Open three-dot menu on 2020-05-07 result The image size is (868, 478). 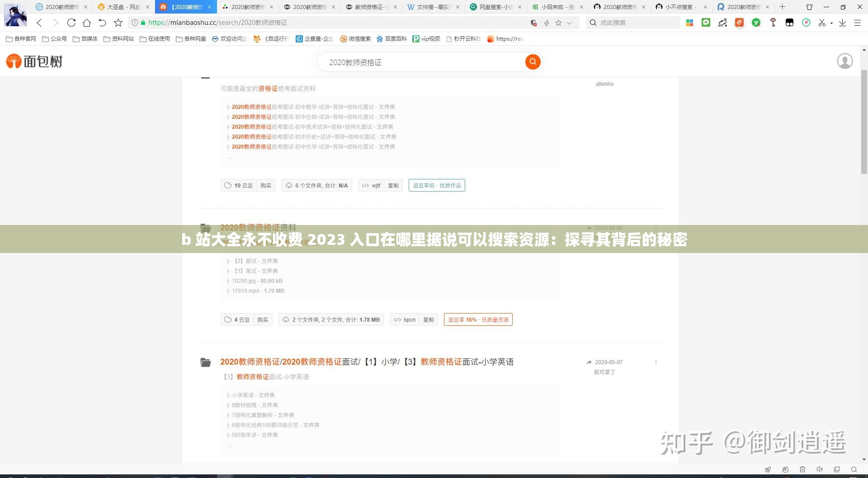[656, 362]
